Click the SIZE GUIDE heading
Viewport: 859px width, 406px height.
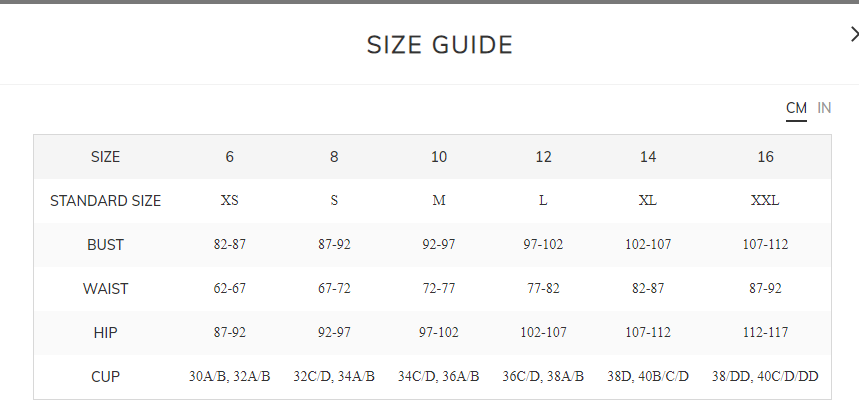pyautogui.click(x=440, y=45)
